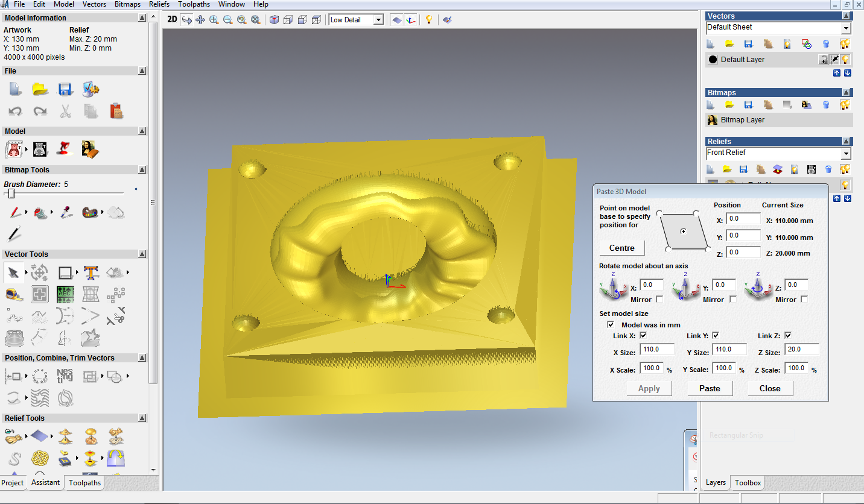Collapse the Model Information section
This screenshot has width=864, height=504.
pyautogui.click(x=142, y=18)
